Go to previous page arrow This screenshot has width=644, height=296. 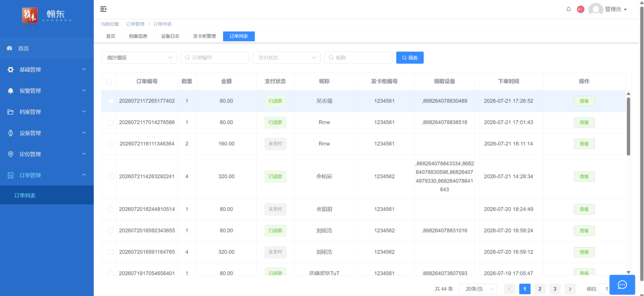click(x=509, y=289)
